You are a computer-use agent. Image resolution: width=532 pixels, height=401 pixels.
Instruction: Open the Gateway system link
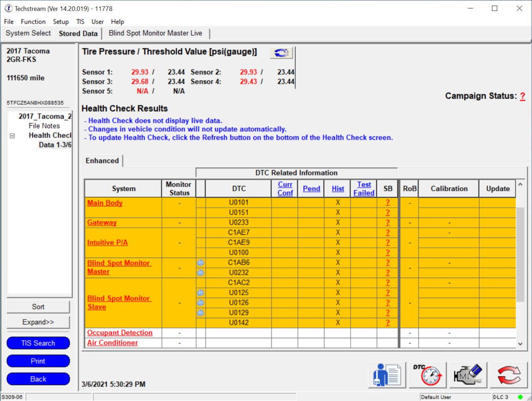[102, 223]
